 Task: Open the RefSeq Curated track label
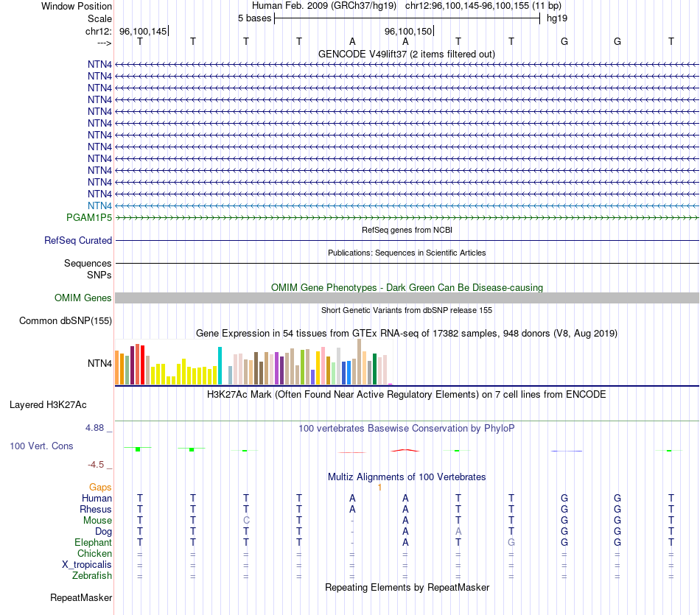pyautogui.click(x=77, y=240)
